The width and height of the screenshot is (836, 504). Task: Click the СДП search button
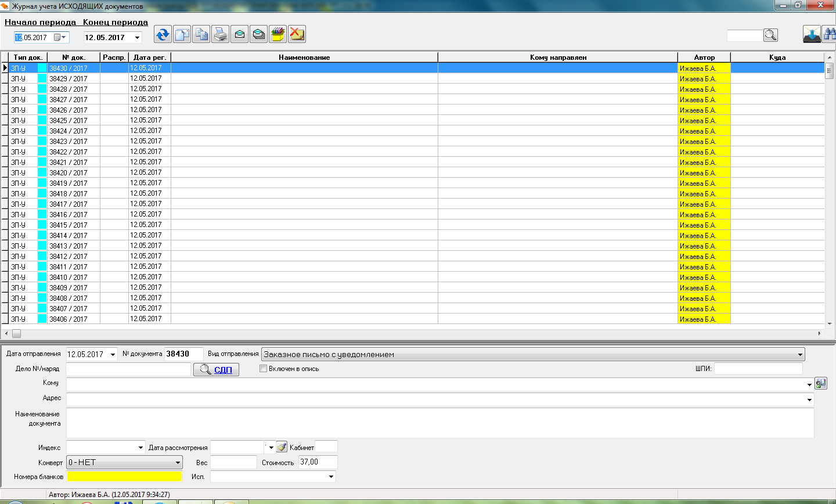216,369
